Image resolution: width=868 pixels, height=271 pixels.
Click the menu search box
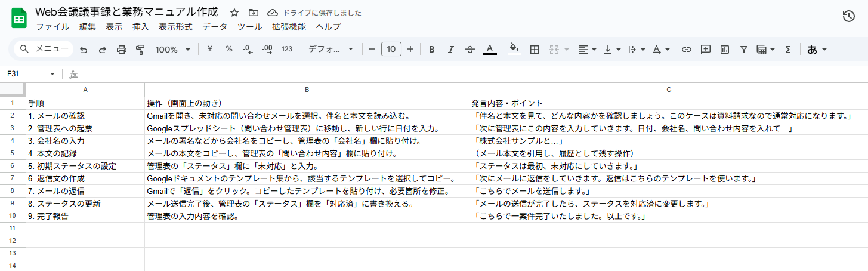tap(43, 49)
